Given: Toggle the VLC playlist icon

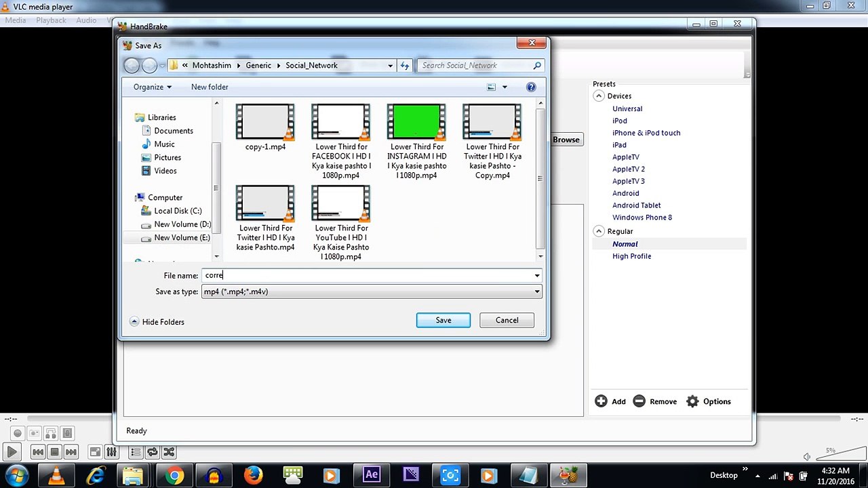Looking at the screenshot, I should 136,452.
